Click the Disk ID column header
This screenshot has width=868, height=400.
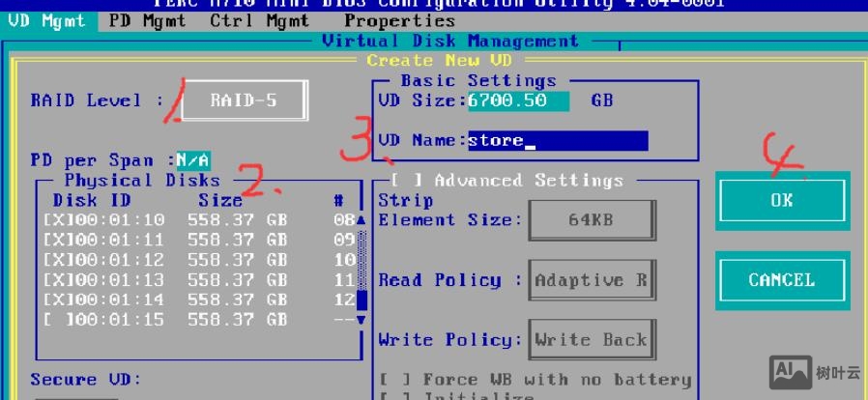click(91, 200)
